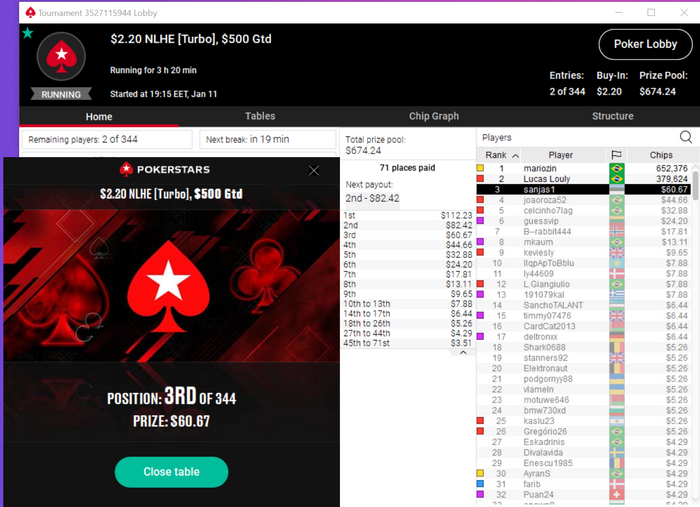
Task: Open the Structure tab
Action: pos(612,116)
